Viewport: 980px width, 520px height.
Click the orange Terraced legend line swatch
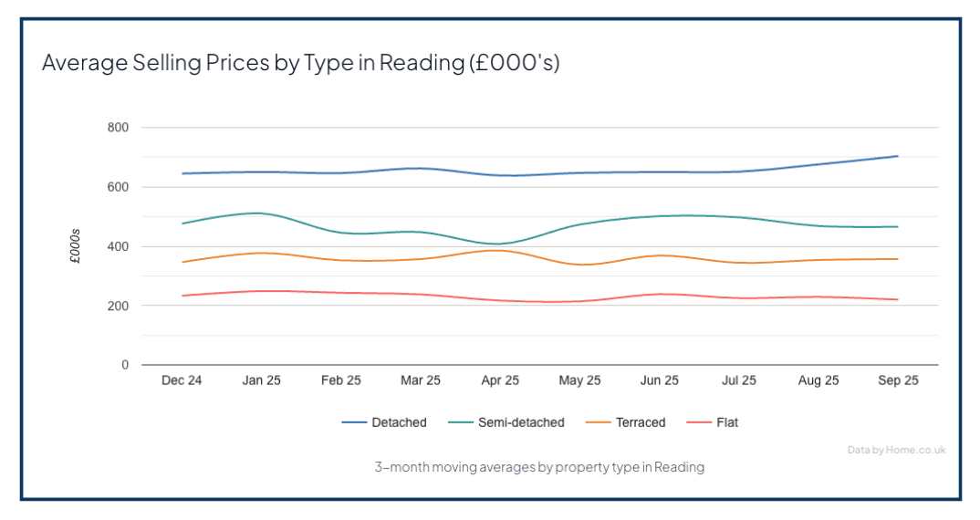(598, 422)
